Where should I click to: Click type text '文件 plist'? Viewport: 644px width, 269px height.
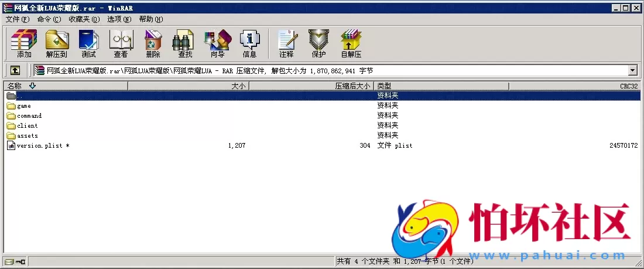(x=395, y=145)
